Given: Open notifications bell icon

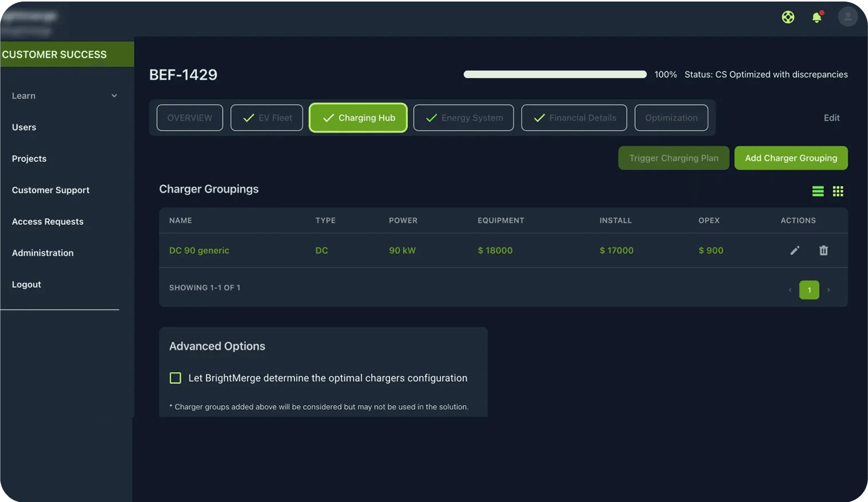Looking at the screenshot, I should 817,17.
